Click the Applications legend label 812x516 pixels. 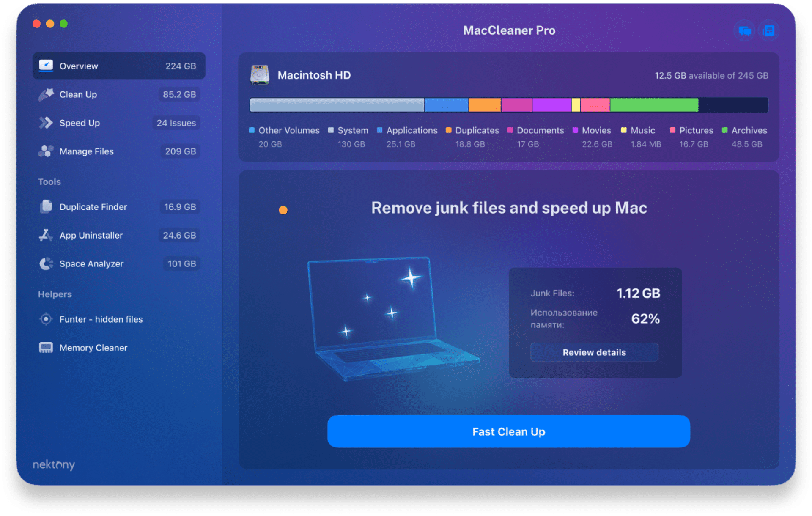[x=411, y=130]
